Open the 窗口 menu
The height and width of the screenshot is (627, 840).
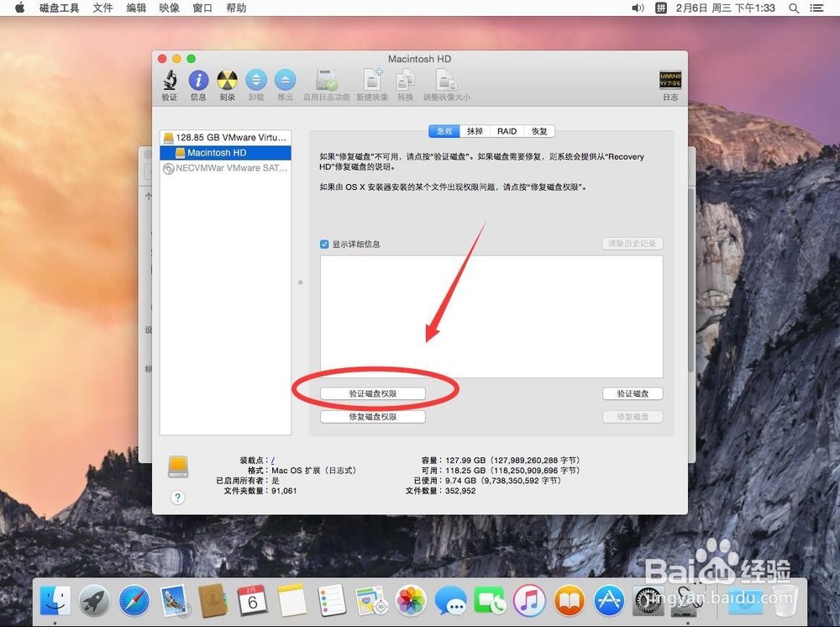pyautogui.click(x=202, y=8)
